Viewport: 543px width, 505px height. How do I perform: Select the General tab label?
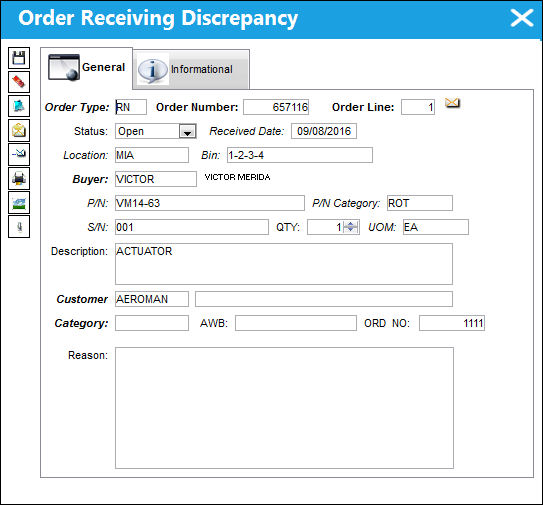click(103, 67)
